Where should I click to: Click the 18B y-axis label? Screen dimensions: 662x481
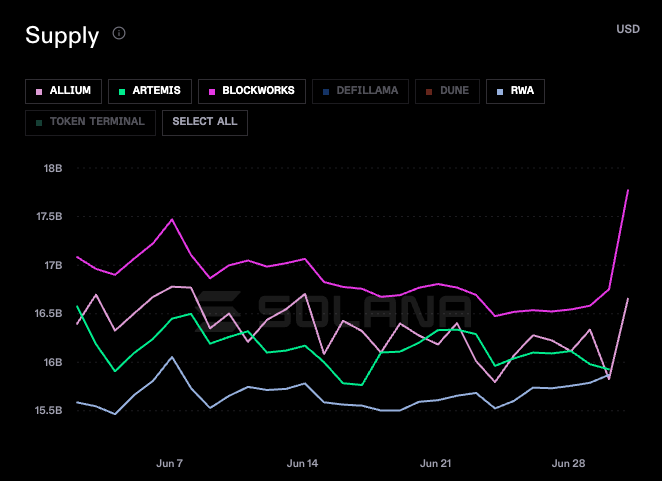pos(53,168)
